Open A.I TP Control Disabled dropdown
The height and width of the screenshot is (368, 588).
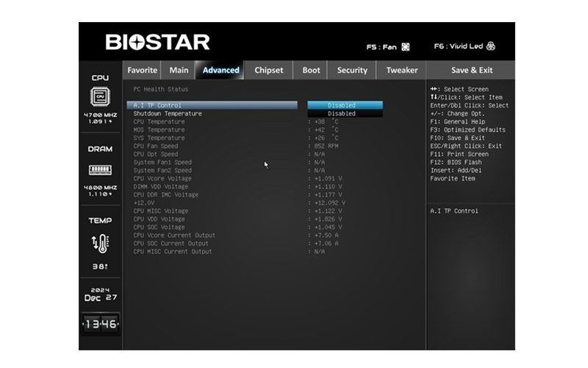345,105
